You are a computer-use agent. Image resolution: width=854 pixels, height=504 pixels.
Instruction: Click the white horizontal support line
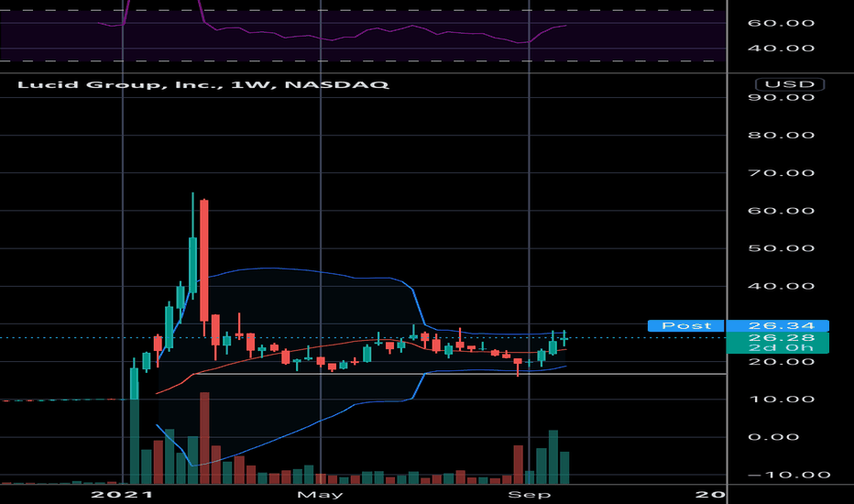460,374
